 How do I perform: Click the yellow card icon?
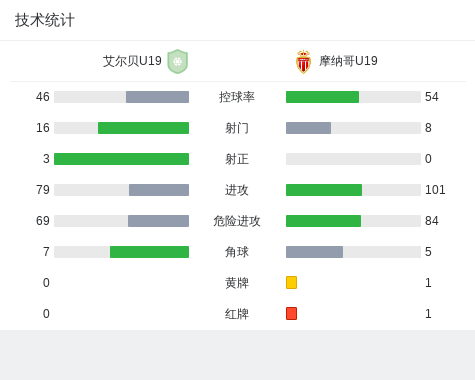[291, 282]
